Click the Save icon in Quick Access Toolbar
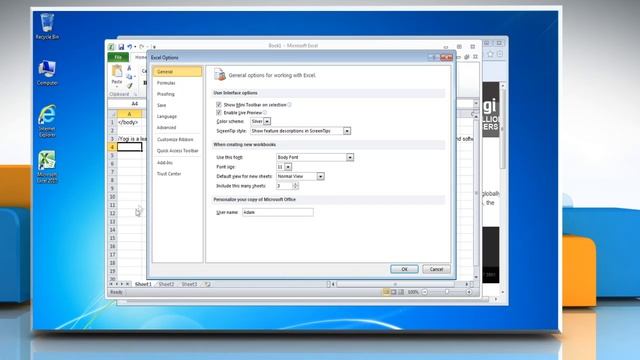 (x=121, y=47)
